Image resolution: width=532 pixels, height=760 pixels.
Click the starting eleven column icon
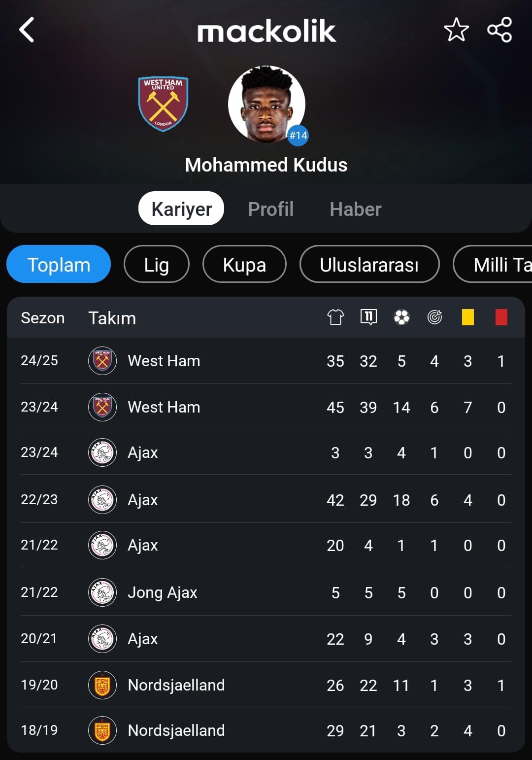(368, 317)
